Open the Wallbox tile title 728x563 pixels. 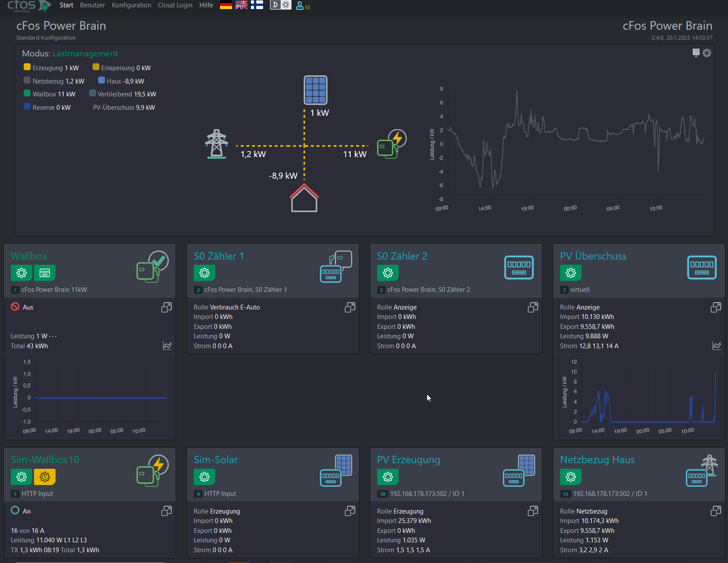tap(29, 256)
